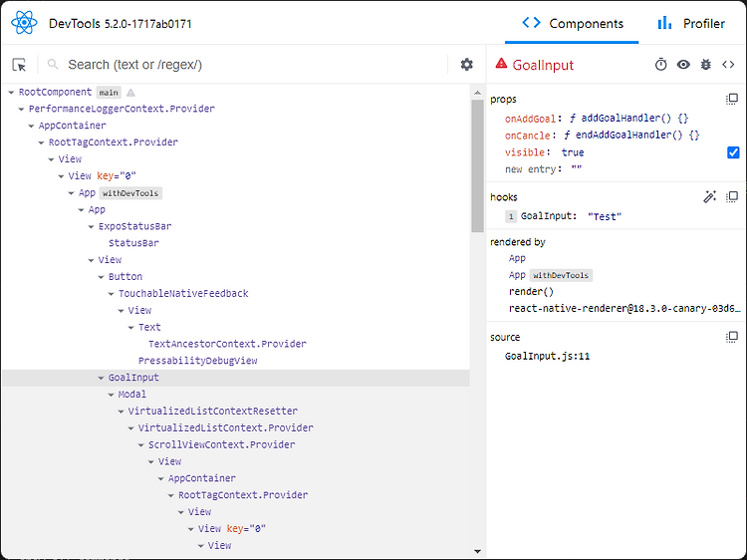Open App withDevTools in rendered by list

coord(550,275)
